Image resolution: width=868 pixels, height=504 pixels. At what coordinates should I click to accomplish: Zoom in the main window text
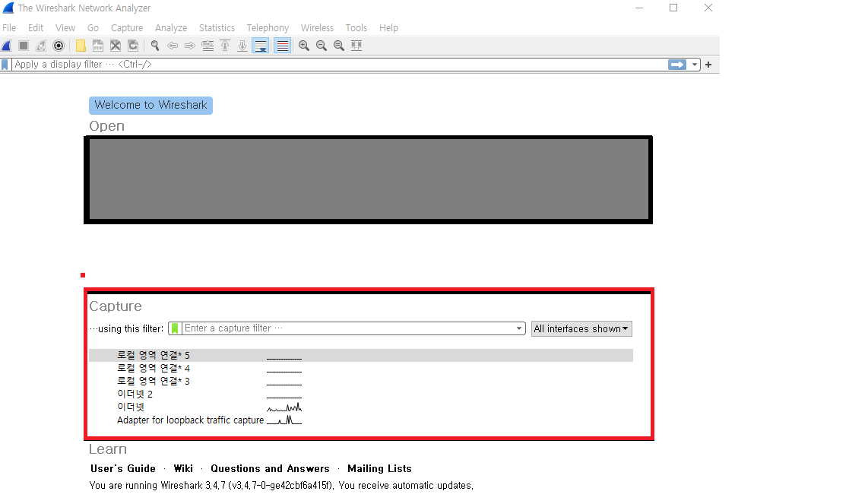(304, 46)
